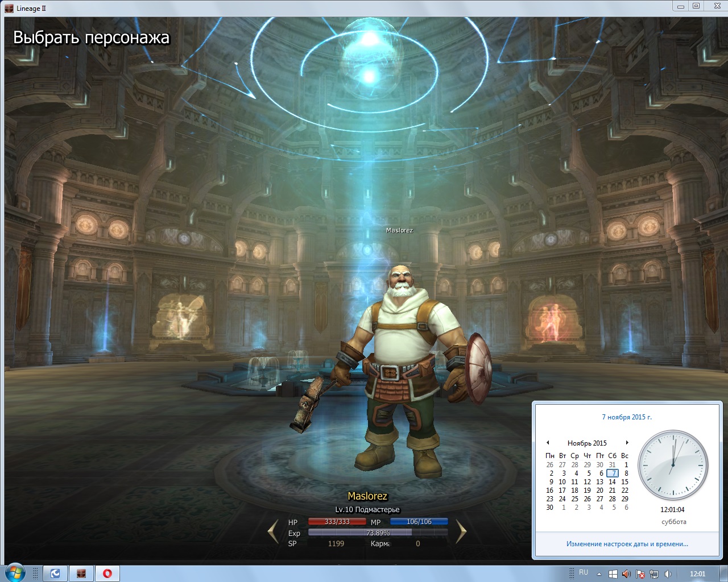Maximize the Lineage II window
Viewport: 728px width, 582px height.
pyautogui.click(x=696, y=6)
